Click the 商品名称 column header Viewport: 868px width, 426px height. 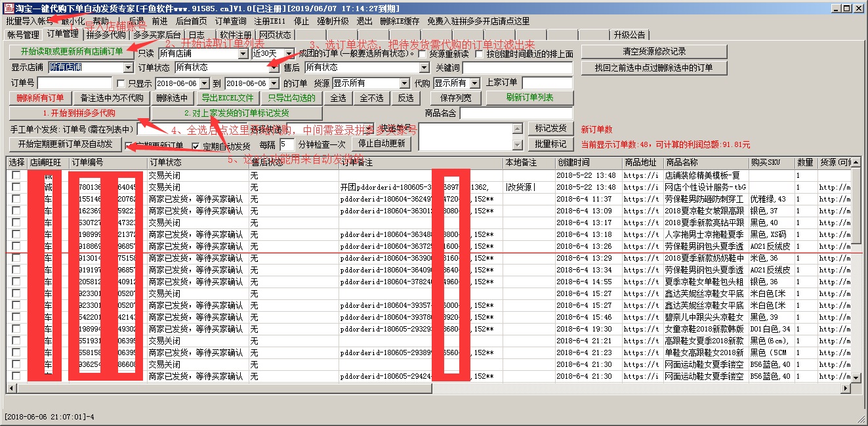coord(705,163)
